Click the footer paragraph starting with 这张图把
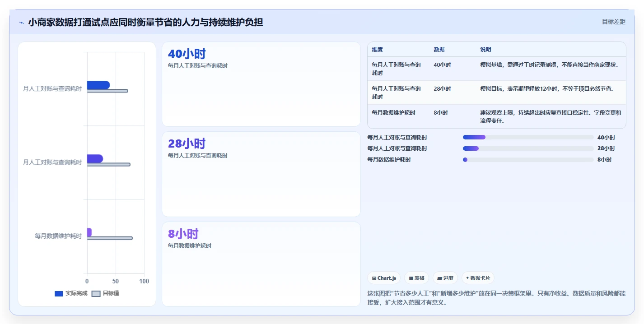This screenshot has height=324, width=644. point(497,298)
